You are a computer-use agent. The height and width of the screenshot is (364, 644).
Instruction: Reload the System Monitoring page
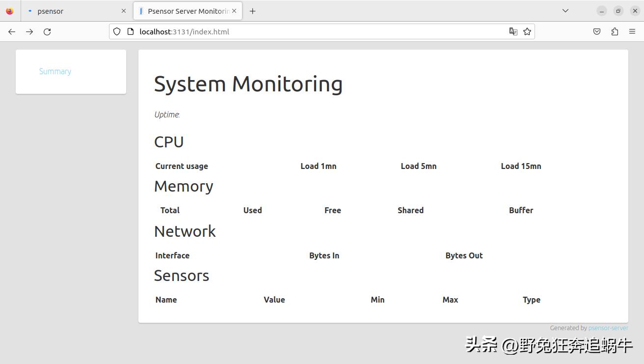coord(47,31)
